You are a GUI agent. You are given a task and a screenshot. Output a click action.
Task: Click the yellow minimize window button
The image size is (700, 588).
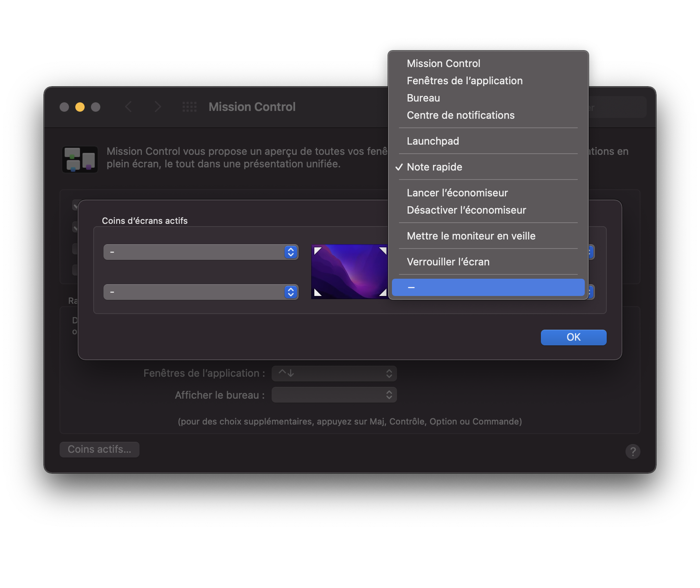click(80, 107)
